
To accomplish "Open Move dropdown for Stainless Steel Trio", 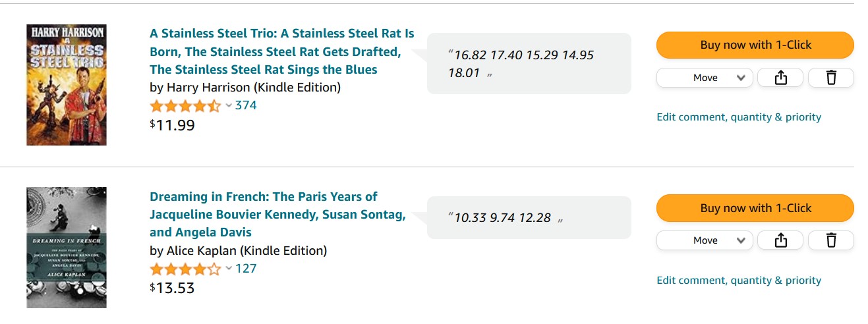I will coord(705,78).
